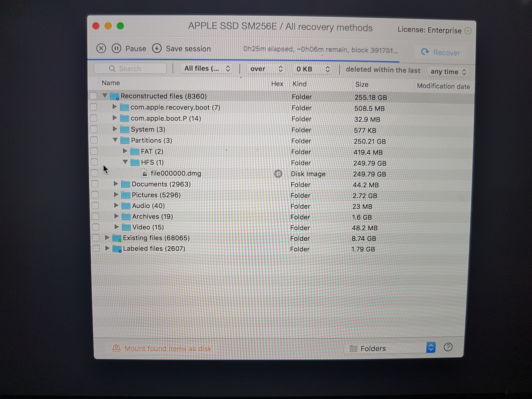Image resolution: width=532 pixels, height=399 pixels.
Task: Click the cancel scan X icon
Action: pyautogui.click(x=101, y=48)
